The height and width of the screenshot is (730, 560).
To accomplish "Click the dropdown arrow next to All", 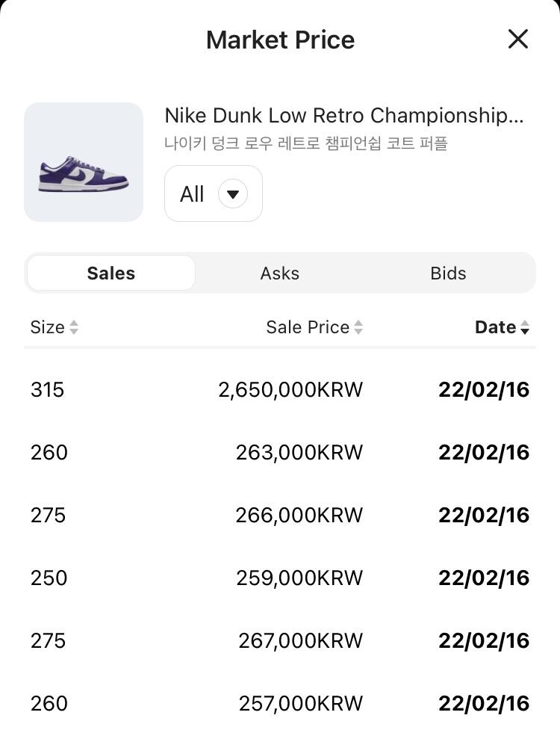I will [x=232, y=194].
